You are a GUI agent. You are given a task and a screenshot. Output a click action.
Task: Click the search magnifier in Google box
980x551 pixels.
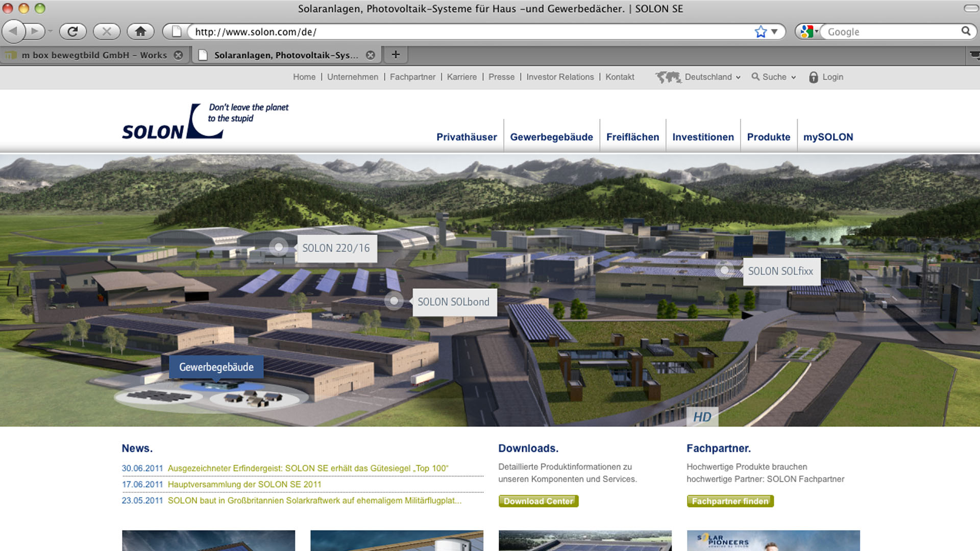click(965, 31)
